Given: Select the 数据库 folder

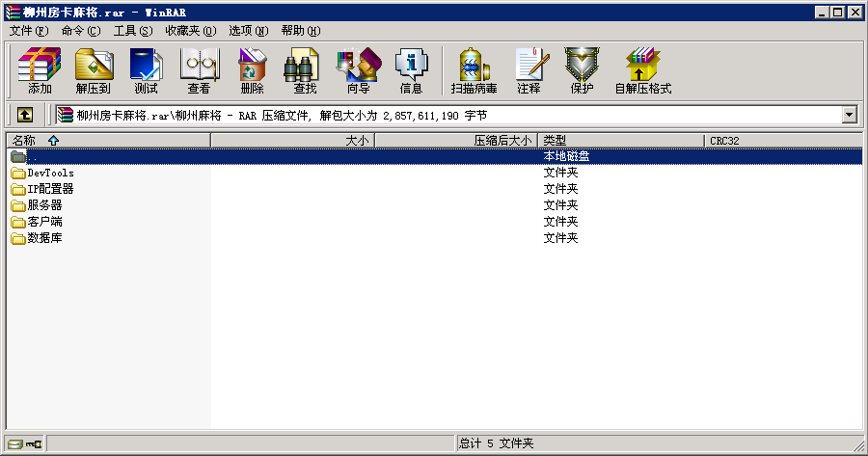Looking at the screenshot, I should [x=44, y=238].
